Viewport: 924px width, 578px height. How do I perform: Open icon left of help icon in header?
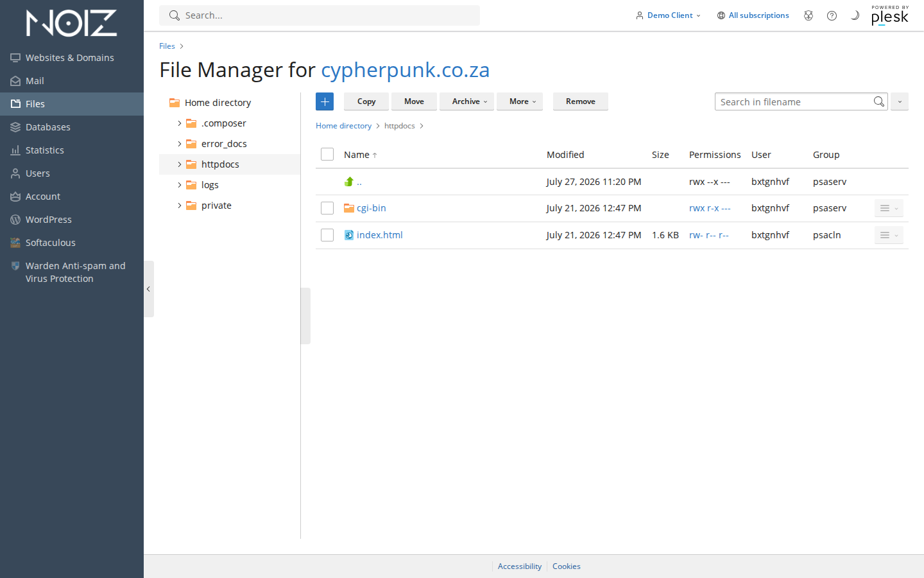809,15
